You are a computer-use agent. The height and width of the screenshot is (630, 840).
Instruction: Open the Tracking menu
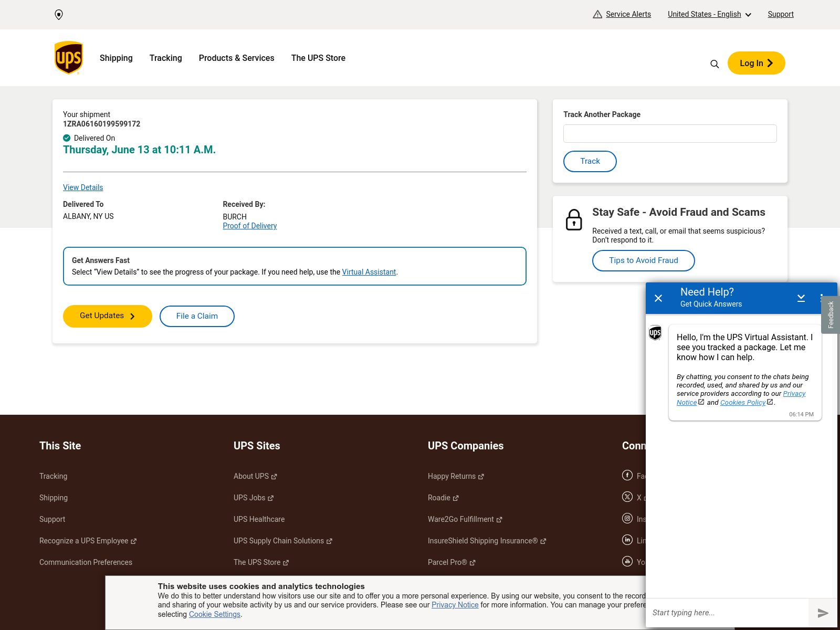coord(166,58)
